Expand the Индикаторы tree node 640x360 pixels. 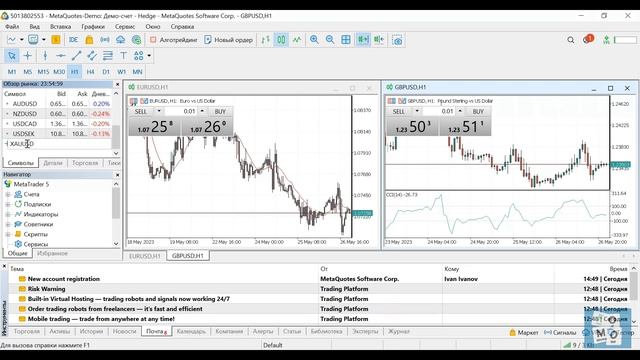[8, 214]
